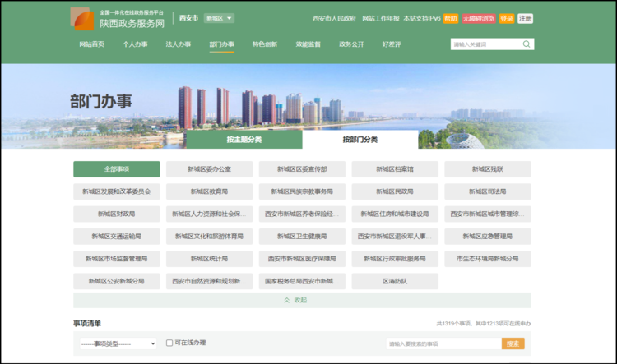Open the 个人办事 menu item
Viewport: 617px width, 364px height.
point(135,44)
